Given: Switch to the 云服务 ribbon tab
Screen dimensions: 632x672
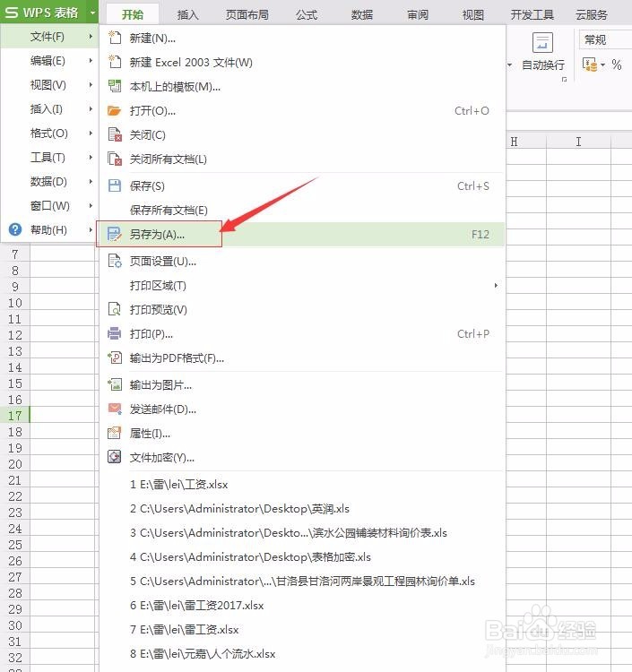Looking at the screenshot, I should [x=592, y=14].
